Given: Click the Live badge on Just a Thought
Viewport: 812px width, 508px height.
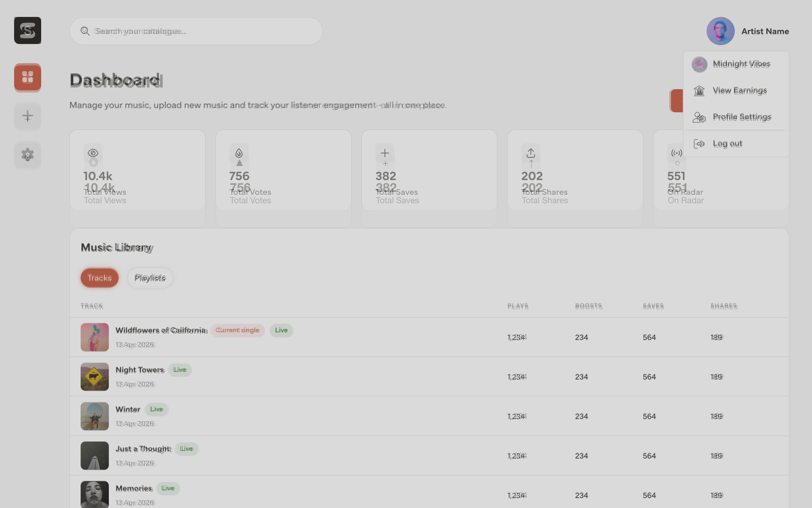Looking at the screenshot, I should click(187, 449).
